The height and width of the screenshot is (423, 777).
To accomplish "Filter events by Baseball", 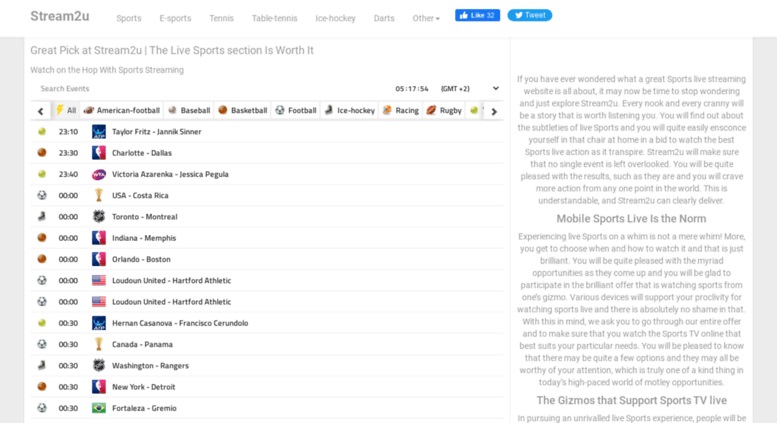I will pos(189,110).
